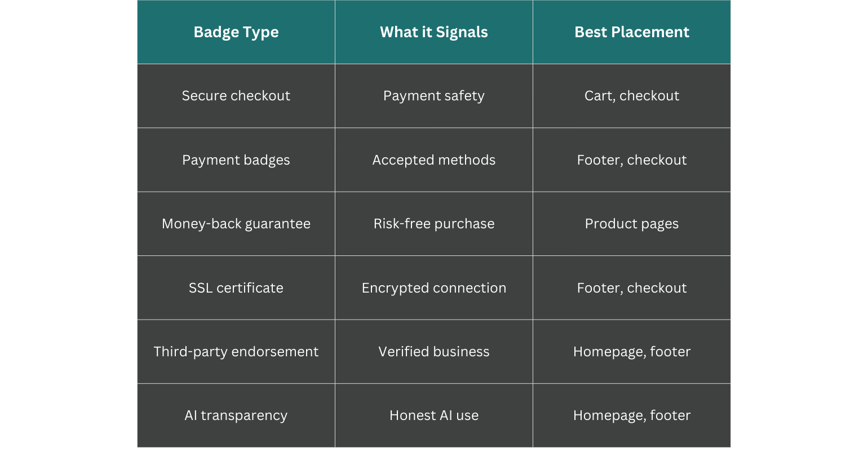Click the Best Placement column header
This screenshot has height=451, width=868.
pyautogui.click(x=632, y=32)
